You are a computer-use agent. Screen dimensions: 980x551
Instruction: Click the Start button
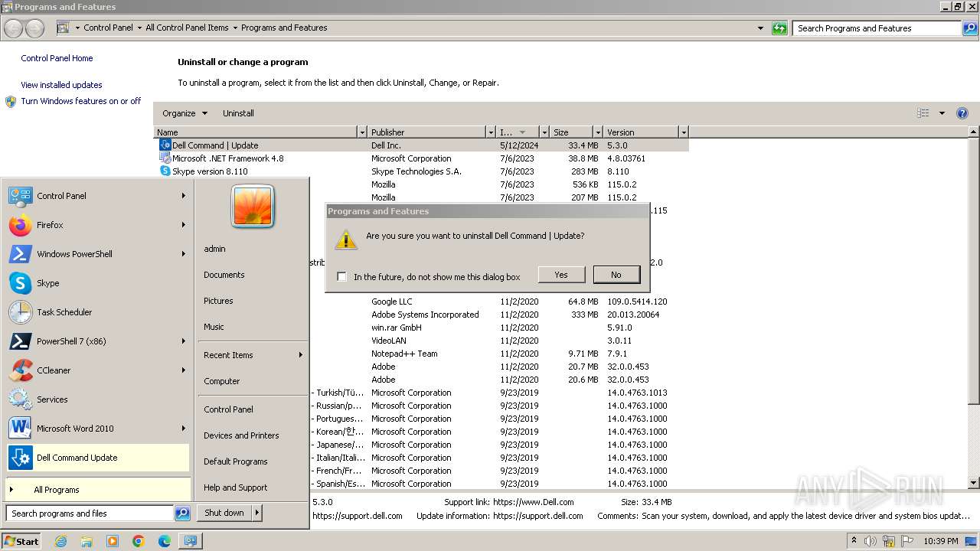pos(21,541)
